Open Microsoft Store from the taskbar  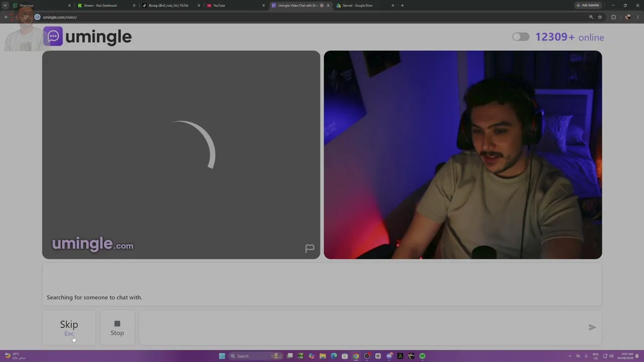(x=345, y=356)
